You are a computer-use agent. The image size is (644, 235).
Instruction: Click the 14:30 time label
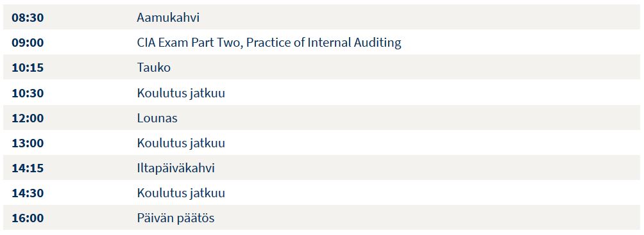28,193
